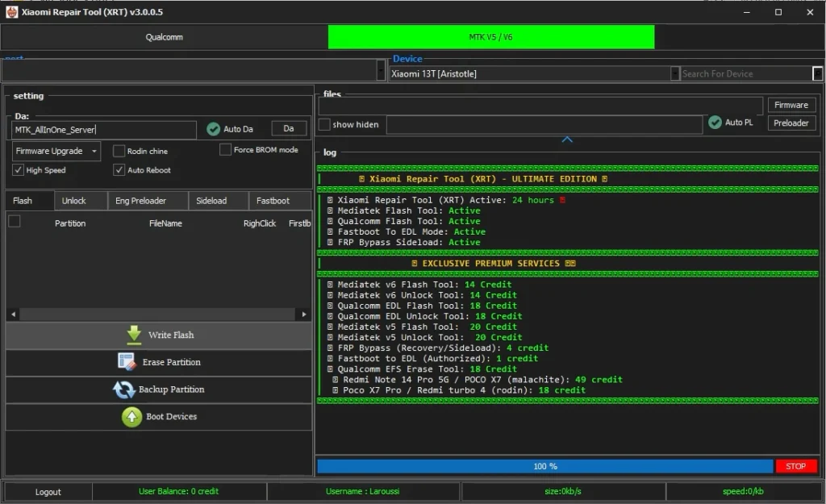Click the Boot Devices green arrow icon
Screen dimensions: 826x504
point(131,417)
